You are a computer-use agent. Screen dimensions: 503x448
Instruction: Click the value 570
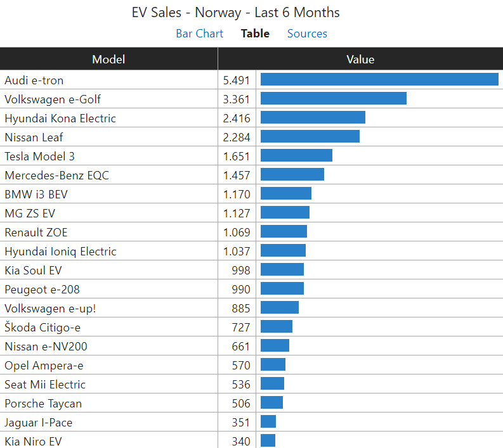[x=241, y=366]
